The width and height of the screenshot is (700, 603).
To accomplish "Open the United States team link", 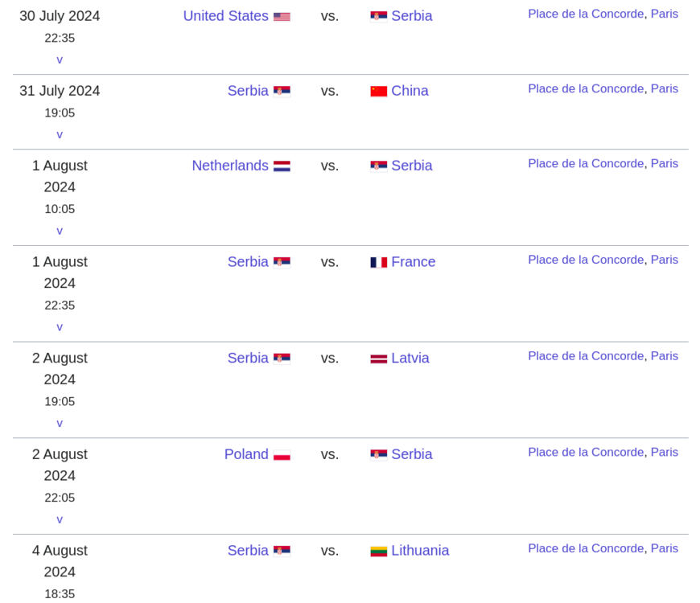I will (x=225, y=16).
